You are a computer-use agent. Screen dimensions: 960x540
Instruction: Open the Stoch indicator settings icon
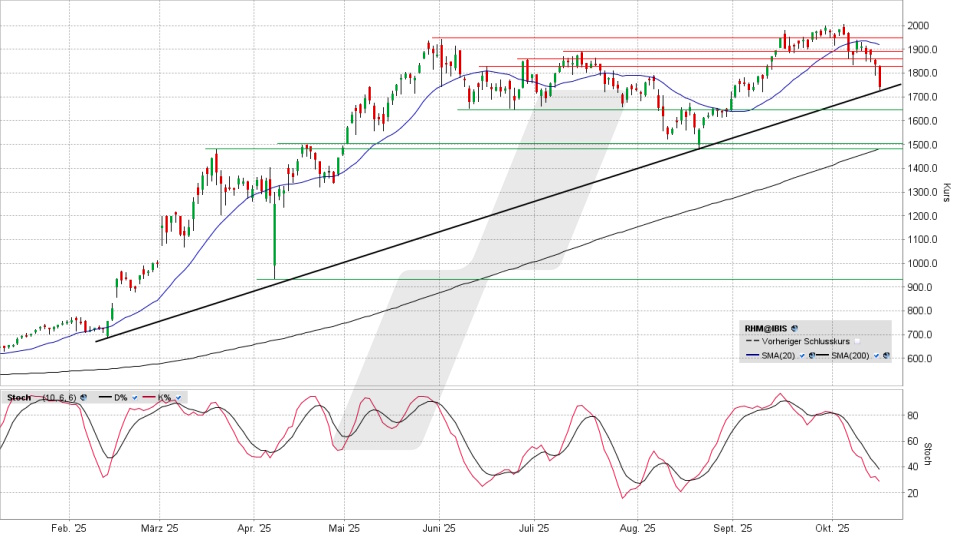point(83,397)
